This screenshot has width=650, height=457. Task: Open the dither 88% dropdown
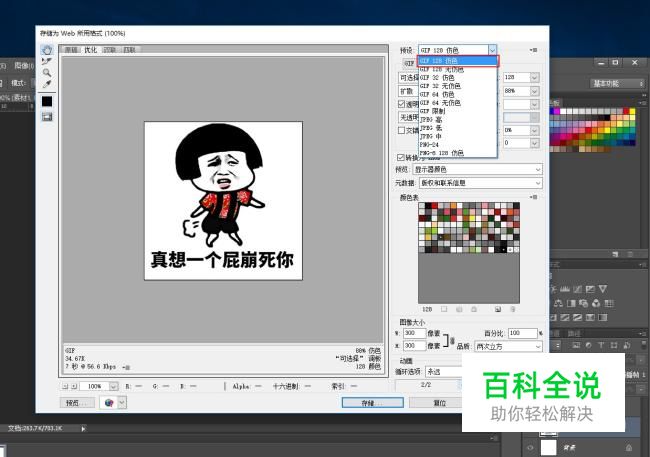(x=534, y=91)
